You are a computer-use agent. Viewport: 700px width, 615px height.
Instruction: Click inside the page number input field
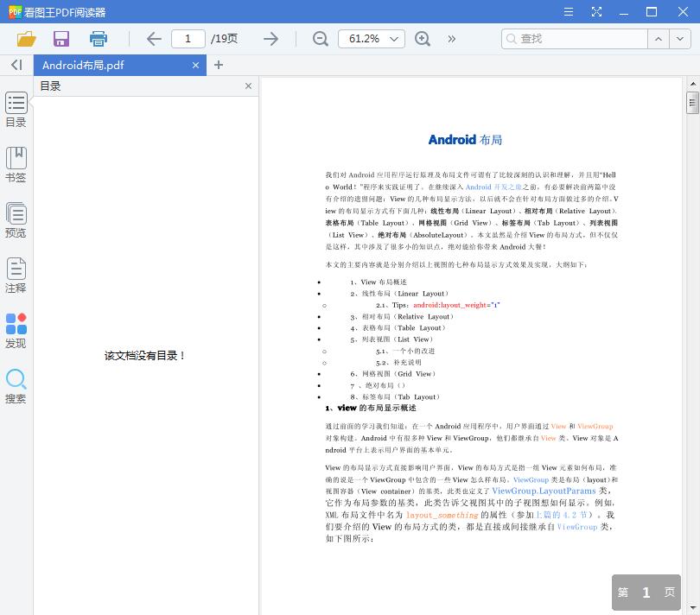tap(188, 39)
